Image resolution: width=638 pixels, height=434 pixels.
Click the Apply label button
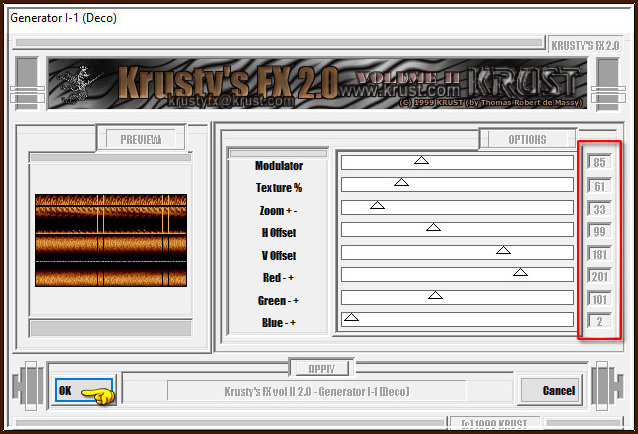click(x=321, y=369)
